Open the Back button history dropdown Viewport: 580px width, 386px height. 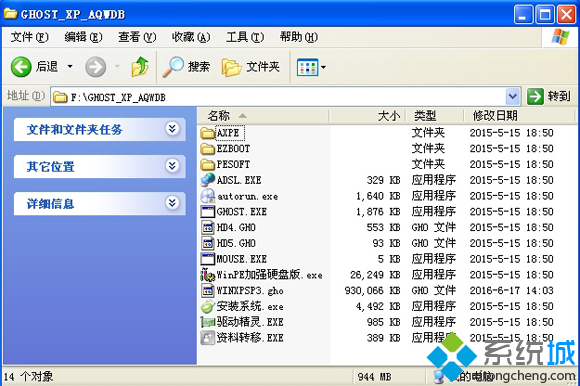70,67
